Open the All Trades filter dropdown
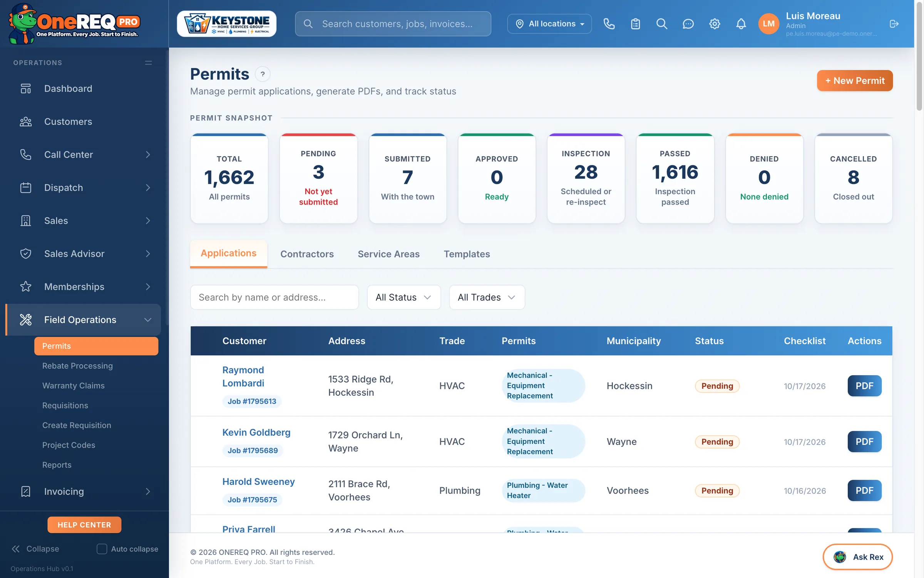924x578 pixels. 487,297
